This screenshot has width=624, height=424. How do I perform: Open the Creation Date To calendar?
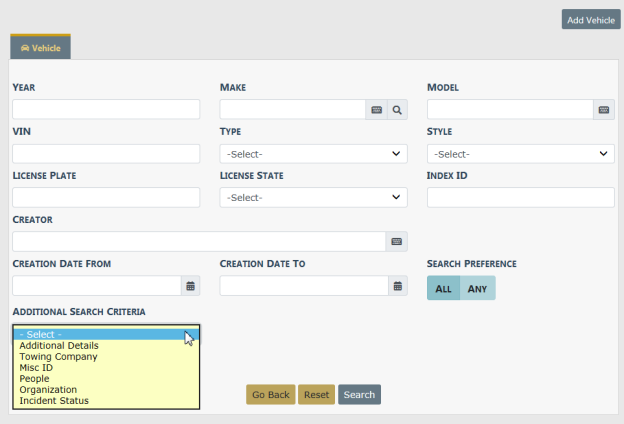397,286
